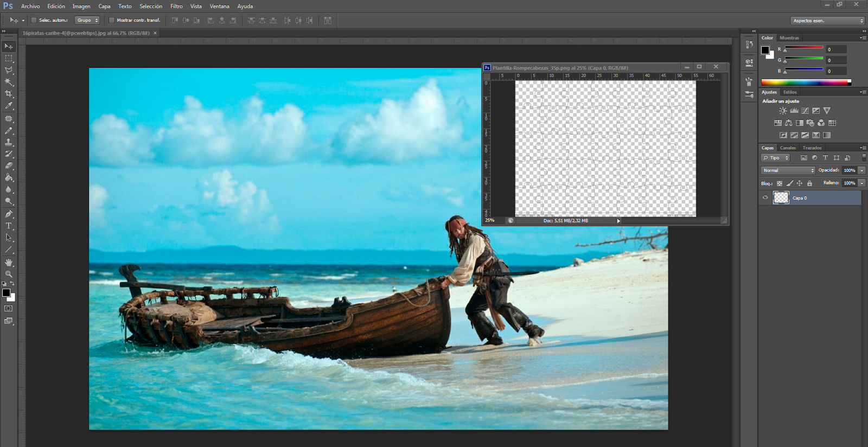The height and width of the screenshot is (447, 868).
Task: Open the Aspectos esen. workspace dropdown
Action: (x=828, y=21)
